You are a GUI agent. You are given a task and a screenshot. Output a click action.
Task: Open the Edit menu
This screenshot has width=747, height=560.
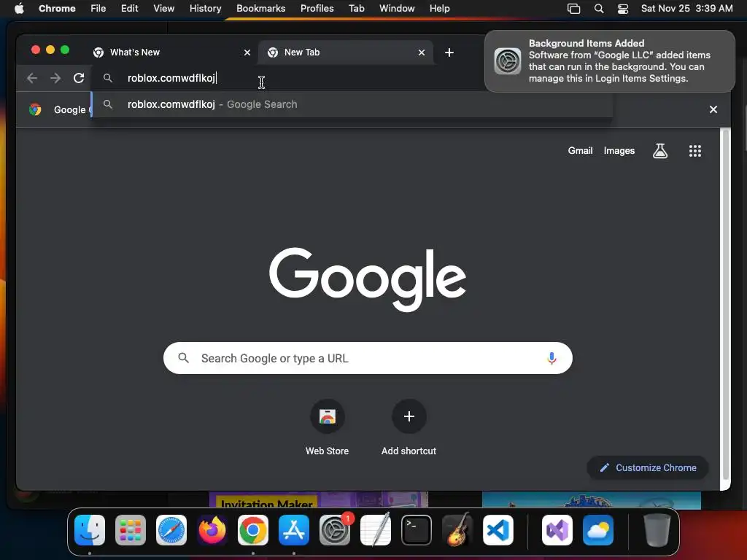129,9
